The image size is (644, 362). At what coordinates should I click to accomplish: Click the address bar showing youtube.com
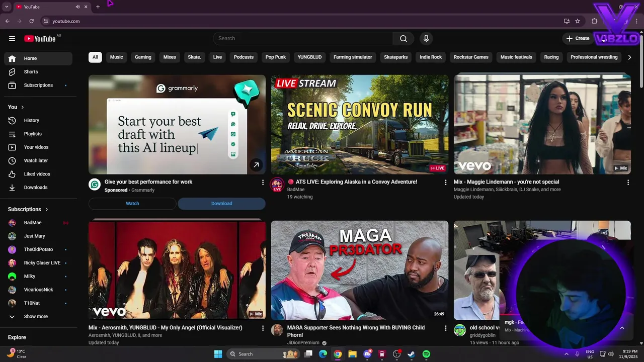302,21
